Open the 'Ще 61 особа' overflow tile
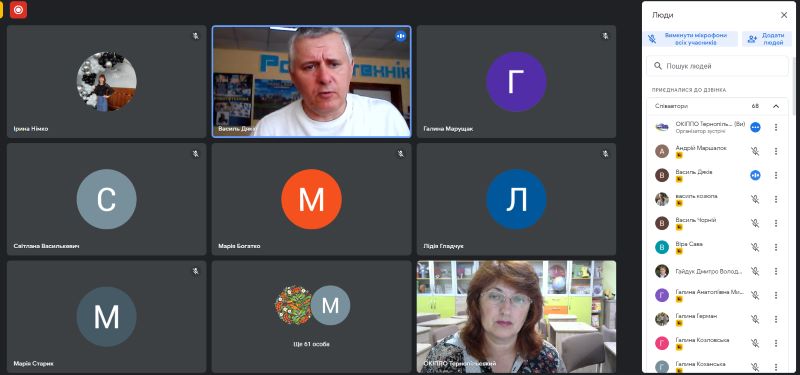The width and height of the screenshot is (800, 375). (311, 316)
